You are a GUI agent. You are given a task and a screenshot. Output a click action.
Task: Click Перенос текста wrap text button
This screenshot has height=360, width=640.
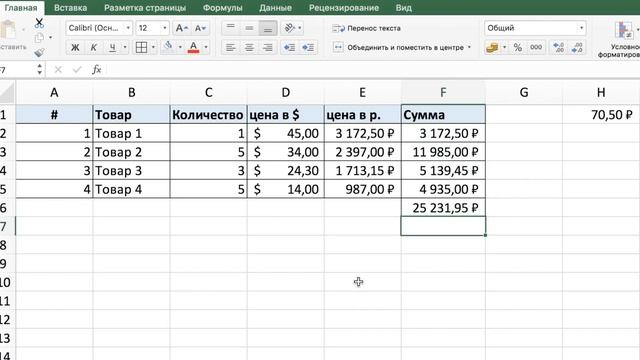click(x=367, y=28)
